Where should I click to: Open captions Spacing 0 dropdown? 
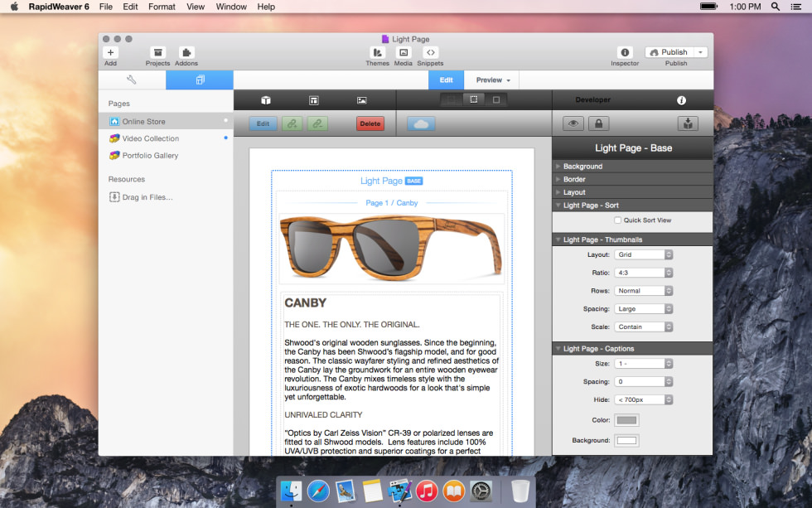(644, 382)
